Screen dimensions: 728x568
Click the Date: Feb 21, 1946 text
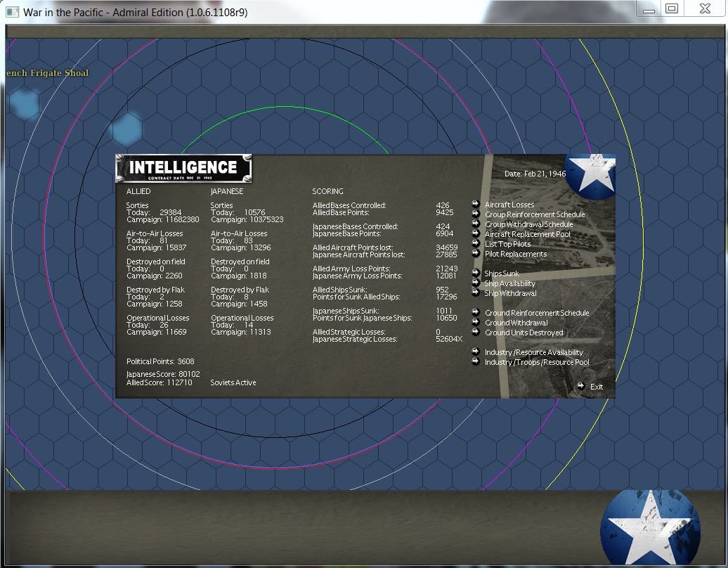click(535, 174)
